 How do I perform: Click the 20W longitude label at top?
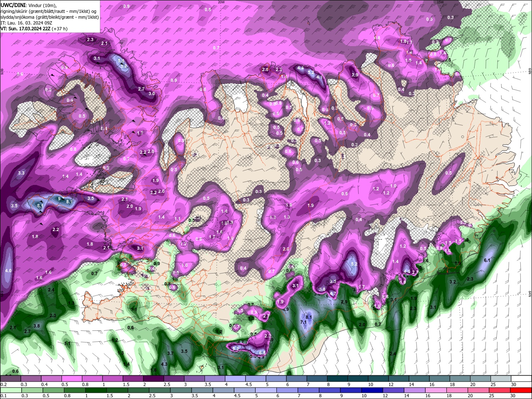(221, 2)
